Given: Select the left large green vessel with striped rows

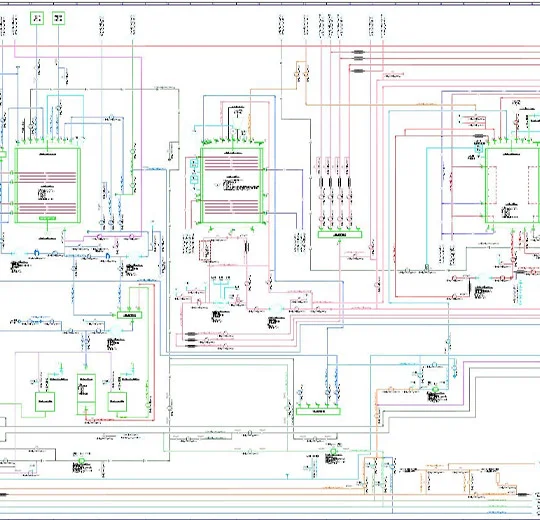Looking at the screenshot, I should click(x=48, y=185).
